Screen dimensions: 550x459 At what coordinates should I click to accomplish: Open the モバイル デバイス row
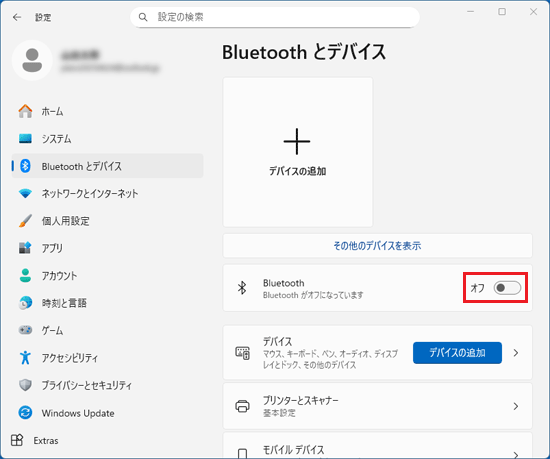point(377,446)
